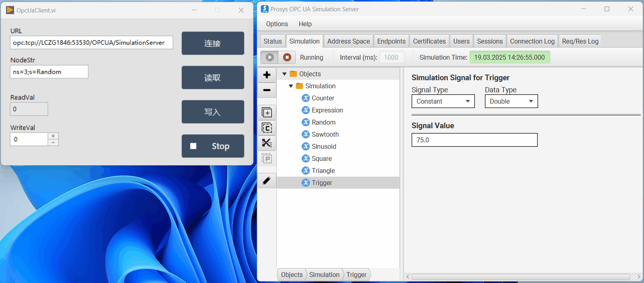The width and height of the screenshot is (644, 283).
Task: Start the simulation with the play button
Action: pyautogui.click(x=269, y=57)
